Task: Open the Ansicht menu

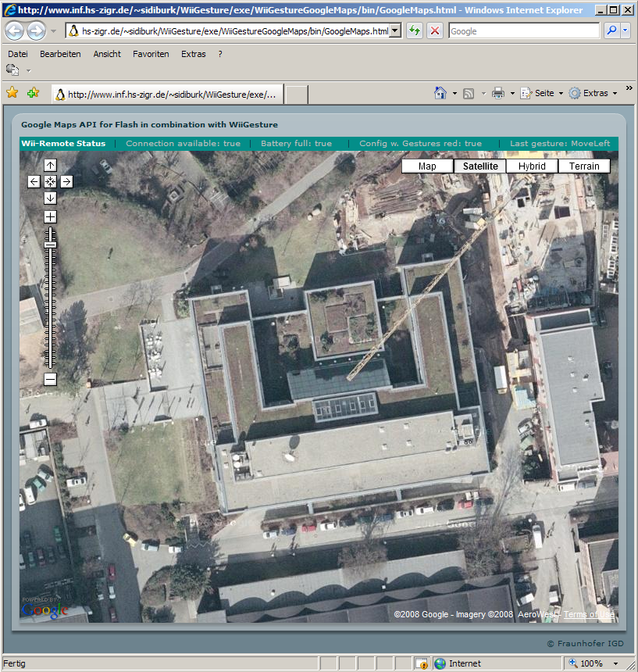Action: point(107,54)
